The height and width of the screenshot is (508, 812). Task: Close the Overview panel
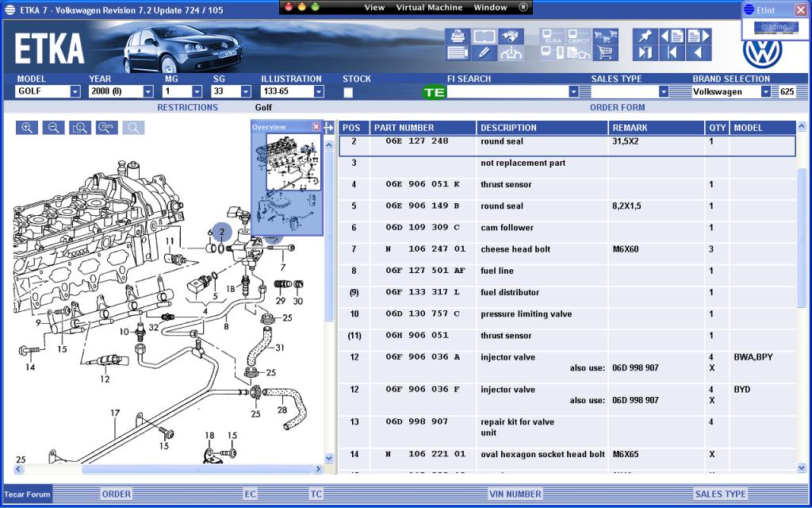(x=316, y=127)
